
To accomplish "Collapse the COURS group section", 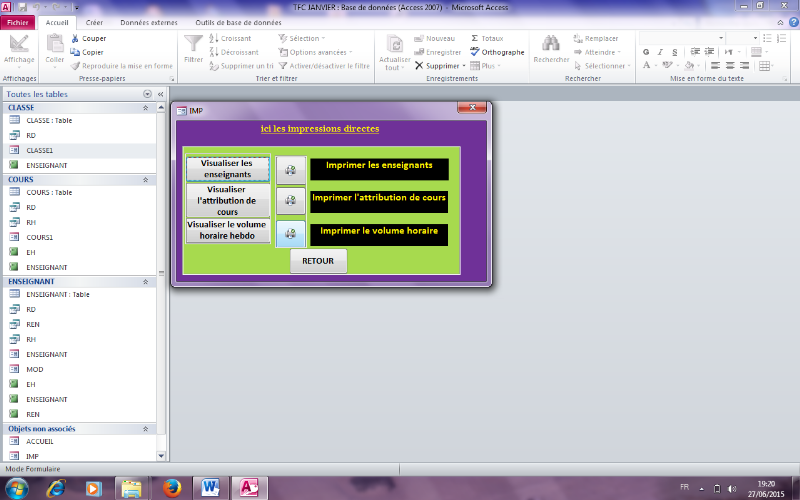I will (146, 180).
